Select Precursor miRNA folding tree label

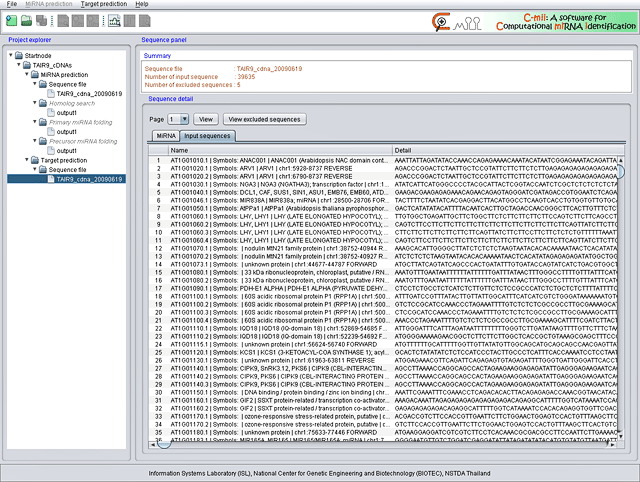(83, 141)
